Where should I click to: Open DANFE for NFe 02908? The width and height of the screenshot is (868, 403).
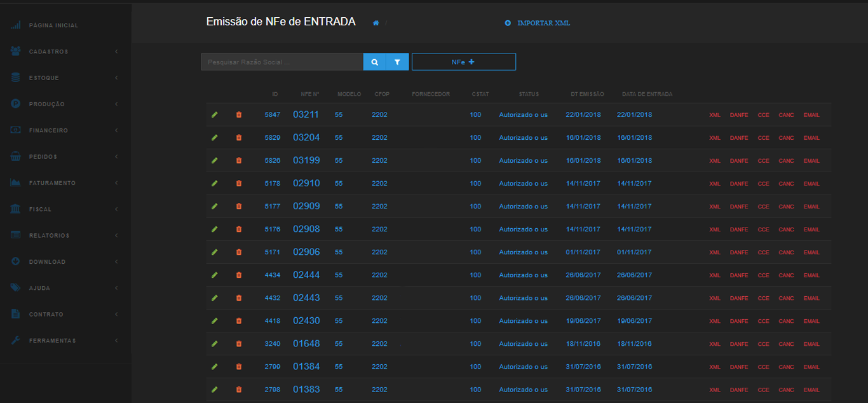[739, 229]
